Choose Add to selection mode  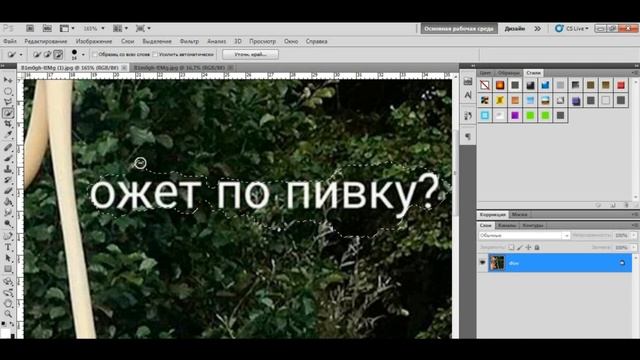pyautogui.click(x=48, y=54)
